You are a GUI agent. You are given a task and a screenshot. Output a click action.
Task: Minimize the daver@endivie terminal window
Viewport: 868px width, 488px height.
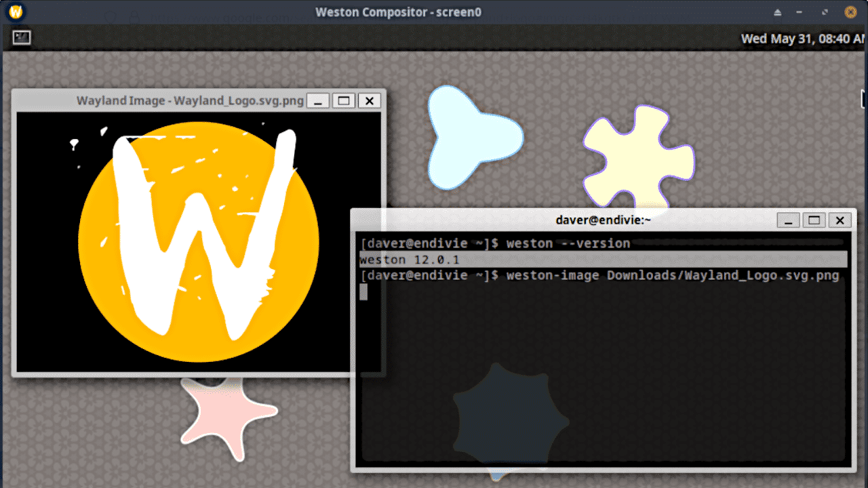click(788, 220)
